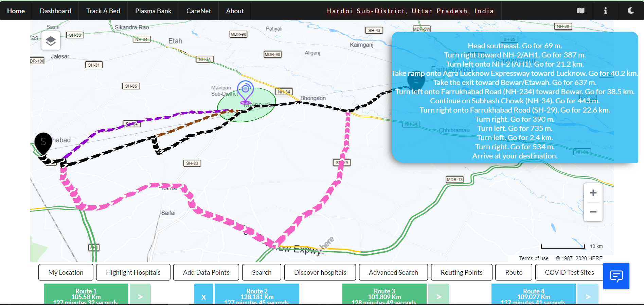The height and width of the screenshot is (305, 644).
Task: Open Advanced Search
Action: (x=393, y=272)
